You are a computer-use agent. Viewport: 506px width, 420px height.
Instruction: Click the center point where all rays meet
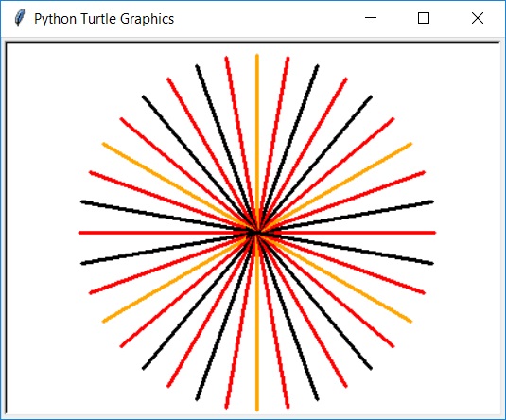click(x=257, y=233)
